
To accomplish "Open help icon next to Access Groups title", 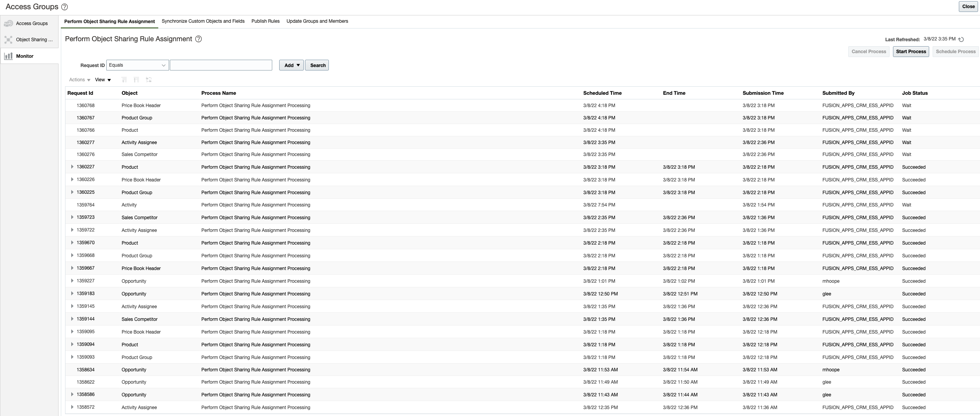I will click(65, 7).
